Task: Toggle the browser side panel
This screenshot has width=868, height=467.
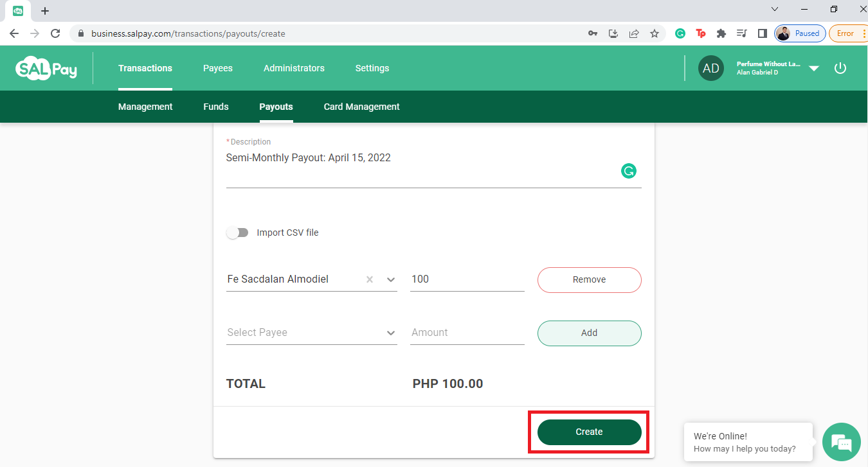Action: tap(763, 33)
